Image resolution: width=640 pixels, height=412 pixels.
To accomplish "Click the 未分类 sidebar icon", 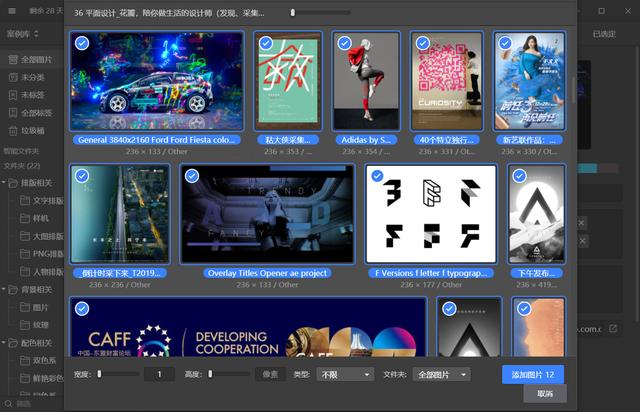I will pos(13,77).
